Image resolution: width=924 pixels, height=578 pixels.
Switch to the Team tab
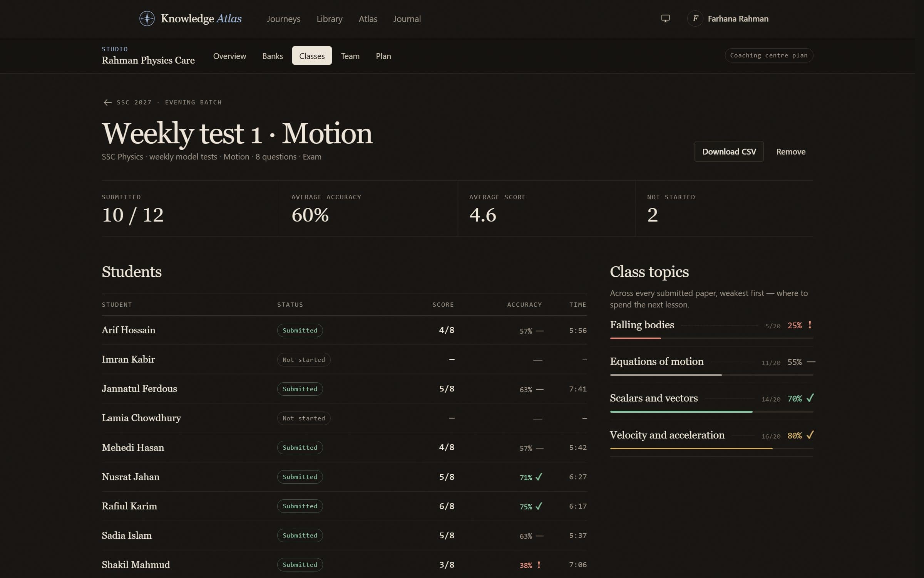pyautogui.click(x=350, y=56)
